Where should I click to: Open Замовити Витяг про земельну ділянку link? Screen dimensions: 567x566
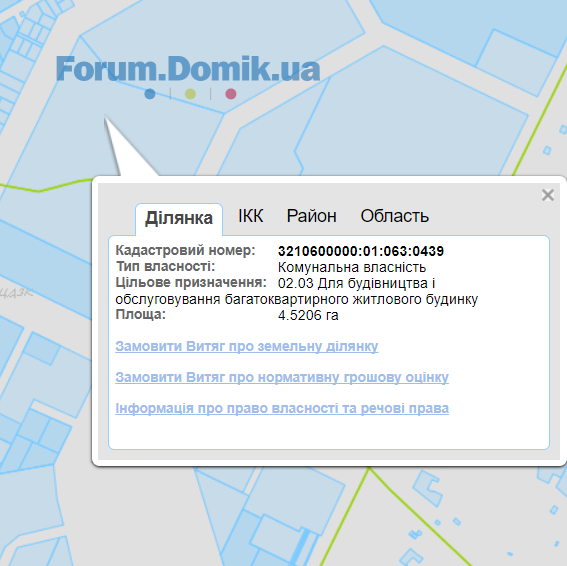click(x=247, y=346)
